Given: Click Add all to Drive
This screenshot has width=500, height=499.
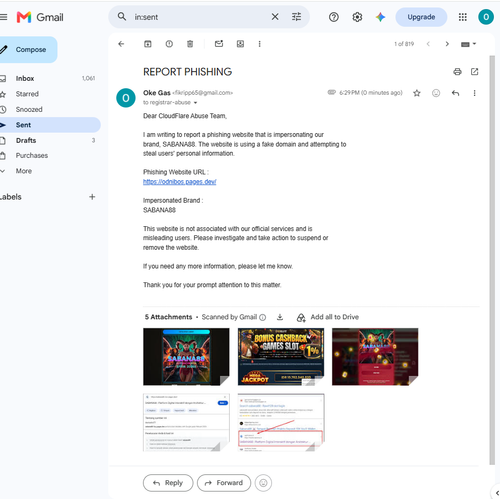Looking at the screenshot, I should (328, 317).
